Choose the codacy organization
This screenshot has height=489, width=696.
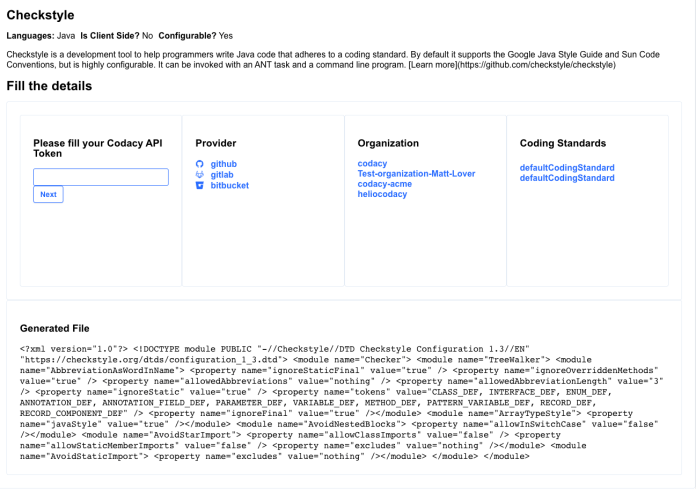coord(372,163)
